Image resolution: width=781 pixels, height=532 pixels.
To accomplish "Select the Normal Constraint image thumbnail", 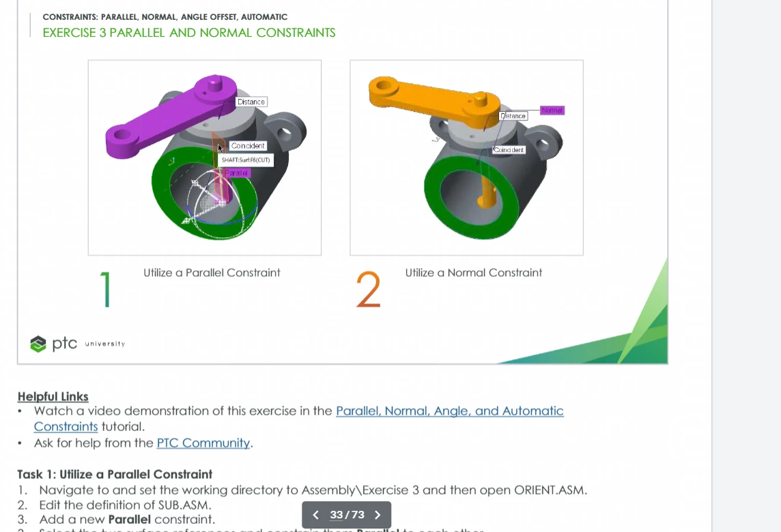I will point(467,158).
